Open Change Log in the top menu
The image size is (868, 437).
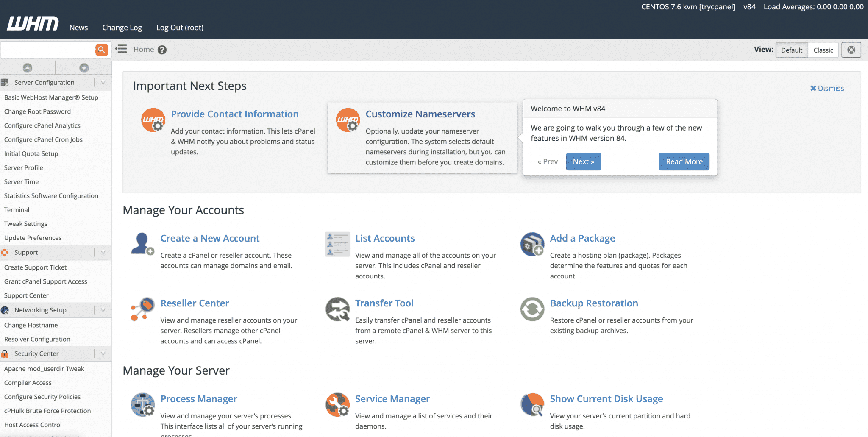(x=122, y=28)
